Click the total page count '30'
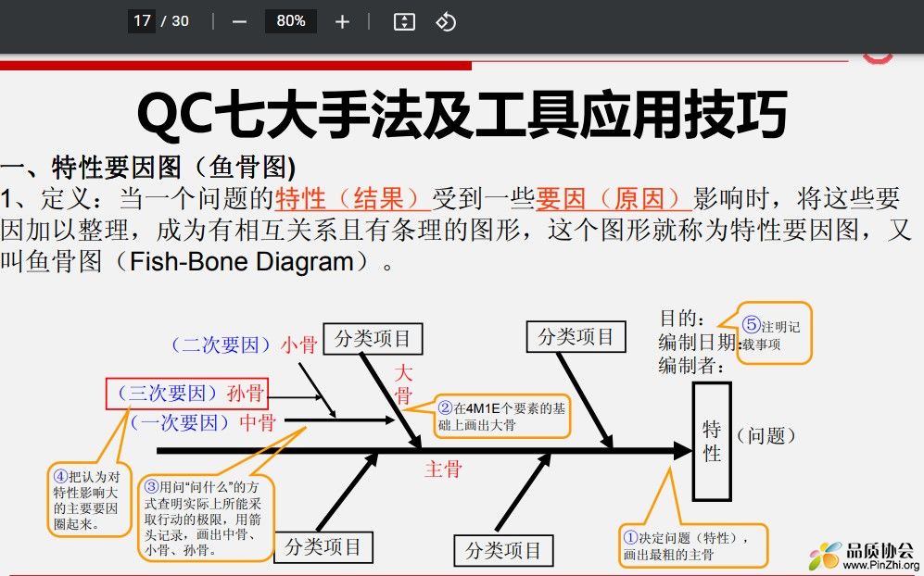Screen dimensions: 924x576 (180, 21)
